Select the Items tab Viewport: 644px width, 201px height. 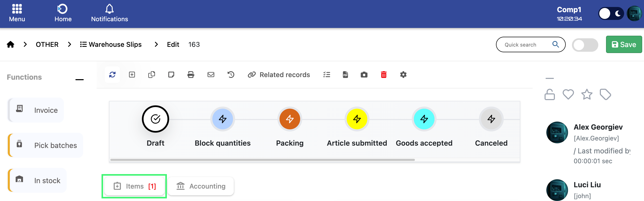point(134,186)
